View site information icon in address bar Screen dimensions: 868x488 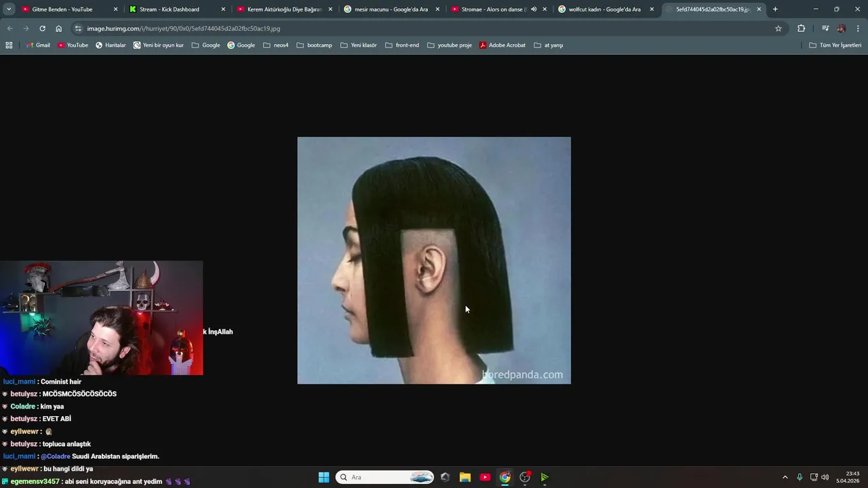(78, 28)
